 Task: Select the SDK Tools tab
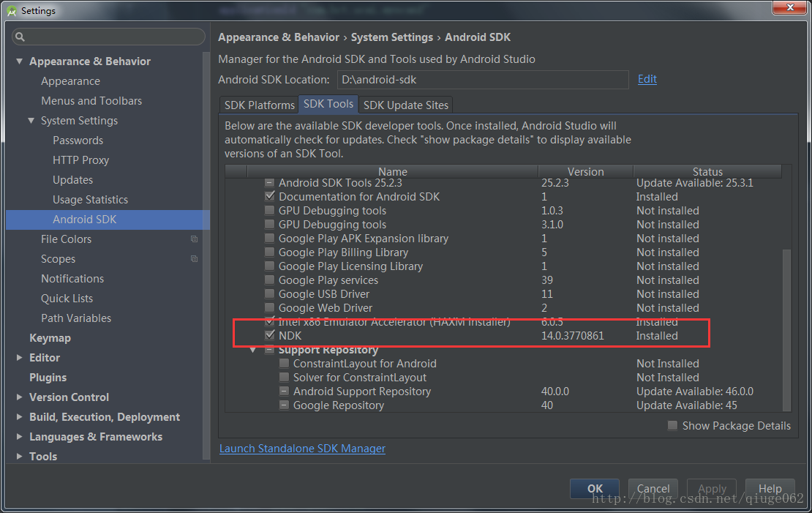coord(328,104)
